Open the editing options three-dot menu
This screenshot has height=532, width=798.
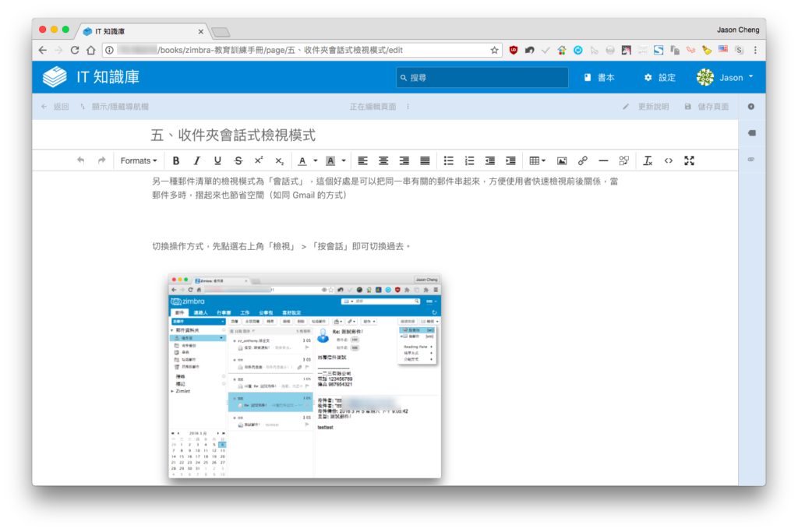[408, 107]
